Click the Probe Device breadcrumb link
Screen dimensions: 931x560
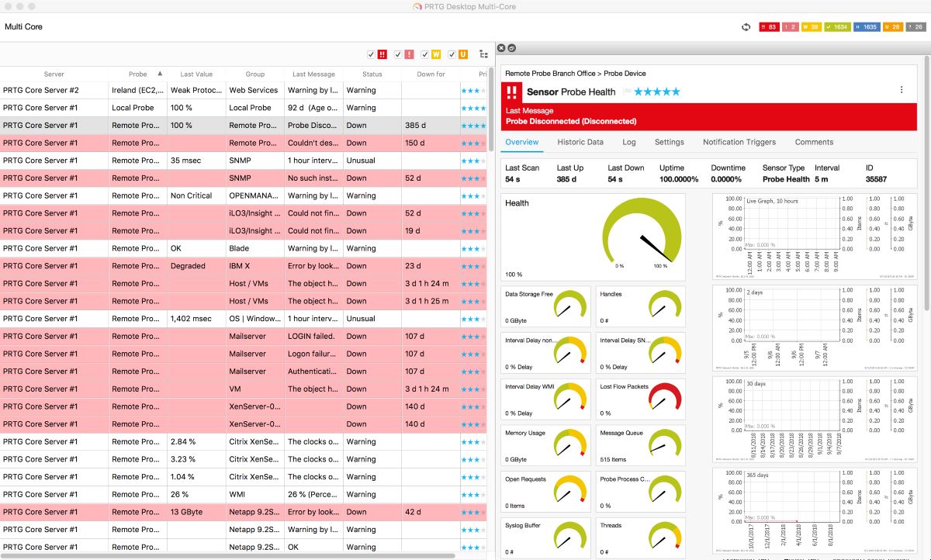tap(626, 73)
